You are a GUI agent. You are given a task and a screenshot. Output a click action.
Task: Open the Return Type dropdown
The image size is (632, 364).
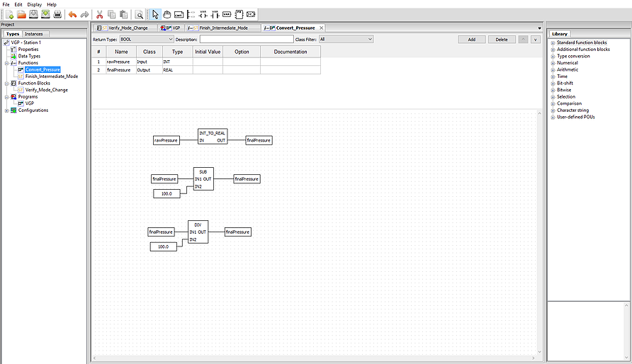(x=146, y=40)
